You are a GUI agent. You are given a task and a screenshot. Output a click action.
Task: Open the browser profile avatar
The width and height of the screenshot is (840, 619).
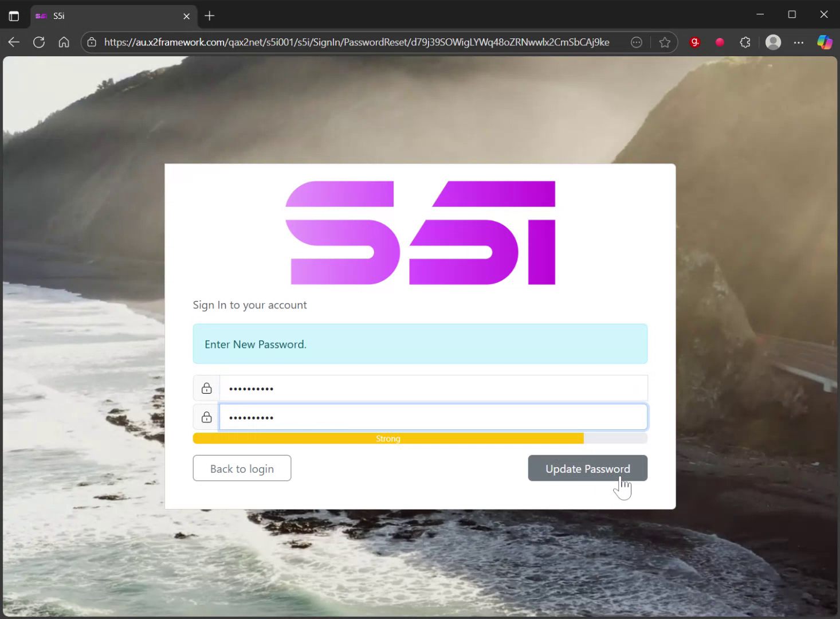tap(773, 42)
